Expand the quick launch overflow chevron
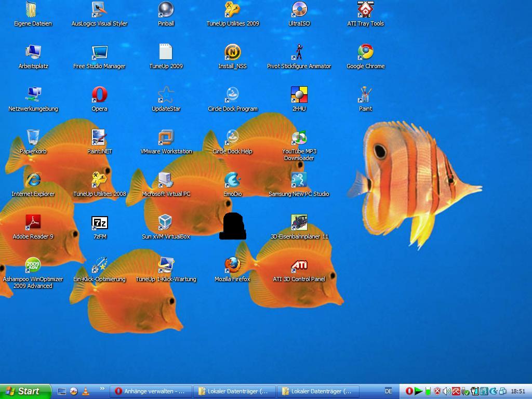Image resolution: width=532 pixels, height=399 pixels. (x=102, y=388)
